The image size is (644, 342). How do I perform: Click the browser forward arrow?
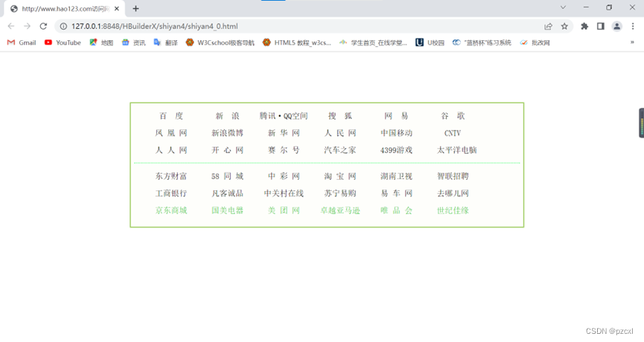pyautogui.click(x=27, y=26)
